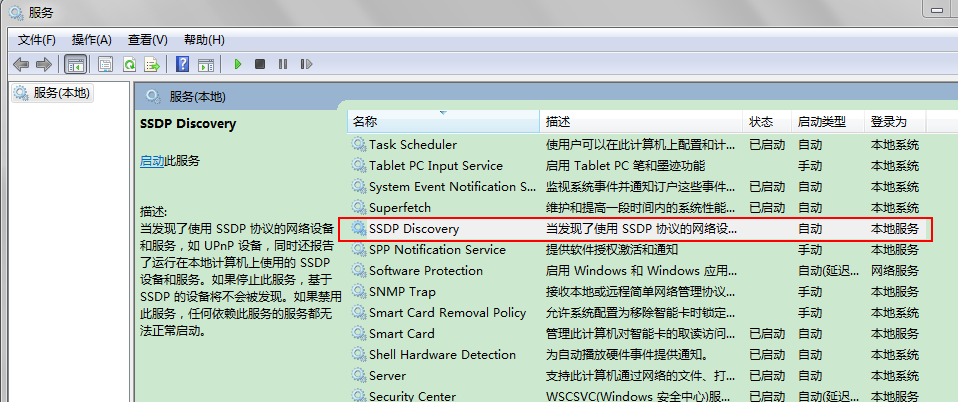Click description 为自动播放硬件事件提供通知
This screenshot has width=958, height=402.
click(x=627, y=354)
